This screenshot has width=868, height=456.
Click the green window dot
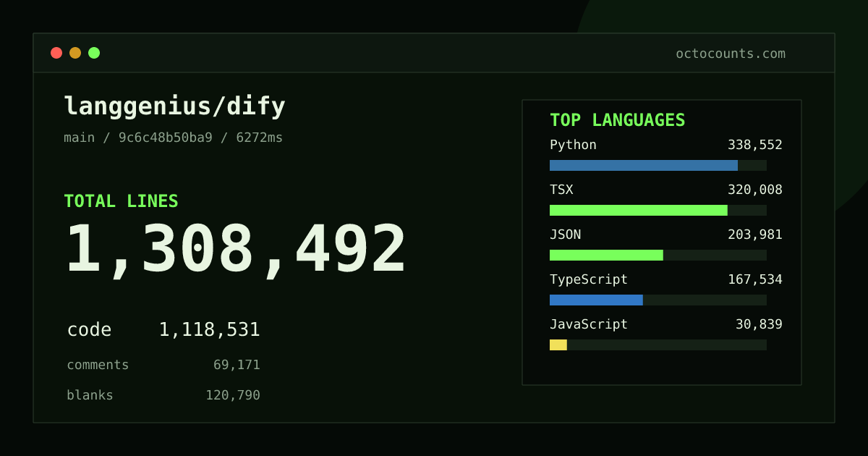click(94, 53)
